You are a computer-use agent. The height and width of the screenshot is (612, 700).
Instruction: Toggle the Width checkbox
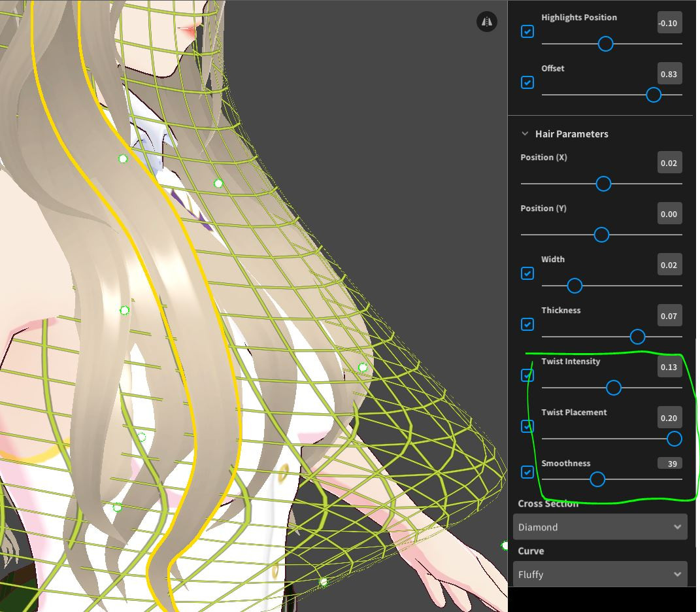[x=527, y=273]
